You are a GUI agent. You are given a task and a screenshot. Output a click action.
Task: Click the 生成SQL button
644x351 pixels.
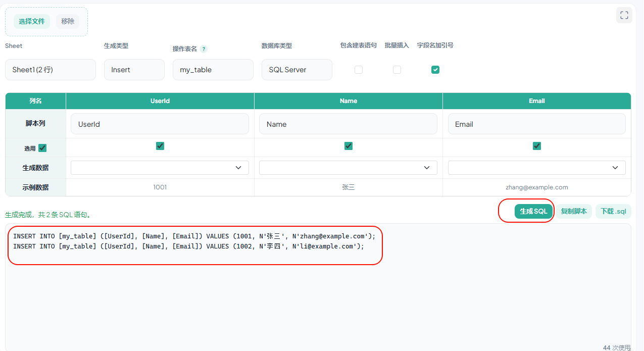(533, 212)
